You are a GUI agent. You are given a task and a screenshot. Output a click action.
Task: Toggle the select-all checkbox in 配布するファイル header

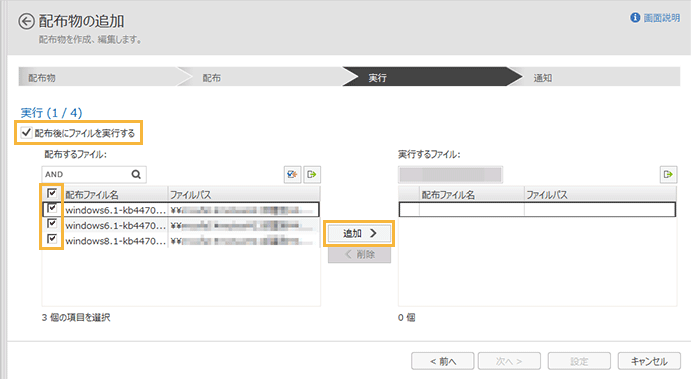coord(52,193)
